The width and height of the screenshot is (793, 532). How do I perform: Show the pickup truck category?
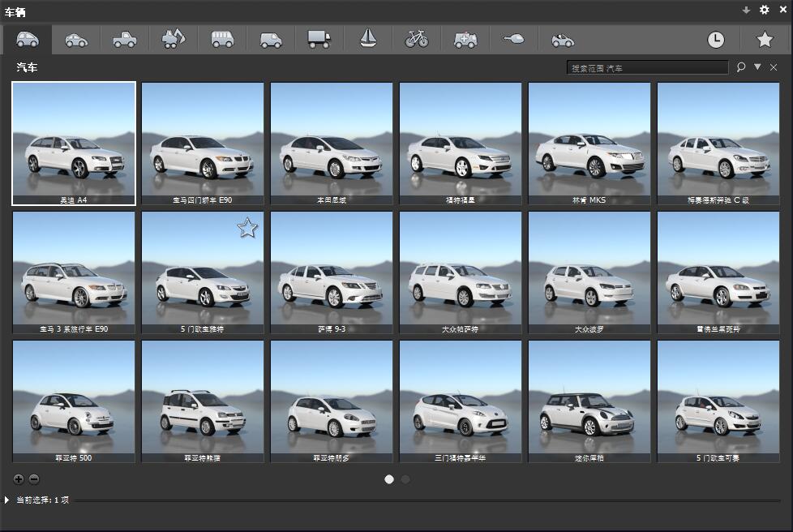(x=125, y=39)
